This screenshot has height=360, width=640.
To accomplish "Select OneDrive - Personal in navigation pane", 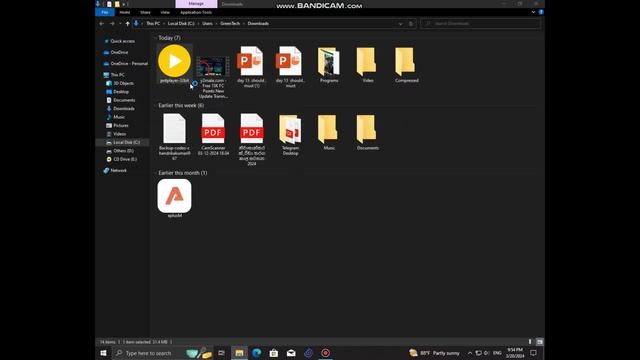I will tap(129, 64).
